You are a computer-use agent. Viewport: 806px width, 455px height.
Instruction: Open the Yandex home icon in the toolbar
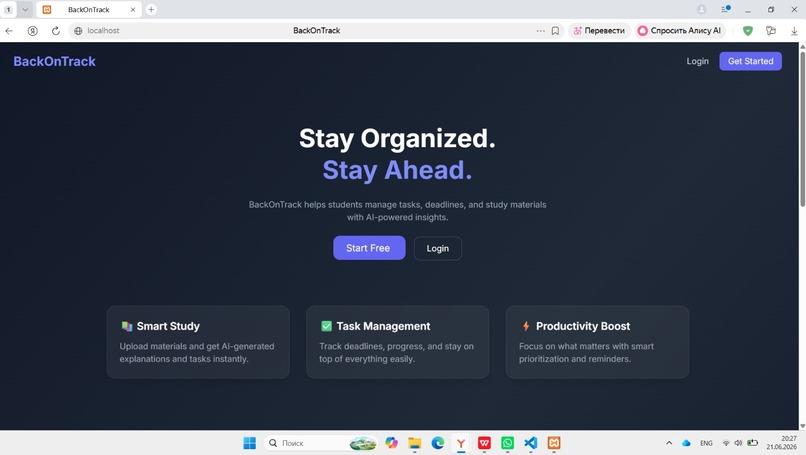point(32,31)
